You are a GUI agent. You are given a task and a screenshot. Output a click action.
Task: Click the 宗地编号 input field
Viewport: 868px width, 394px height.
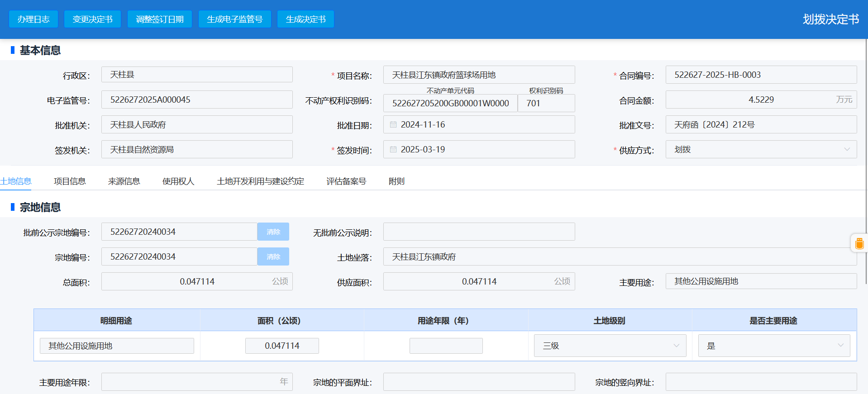(x=179, y=256)
